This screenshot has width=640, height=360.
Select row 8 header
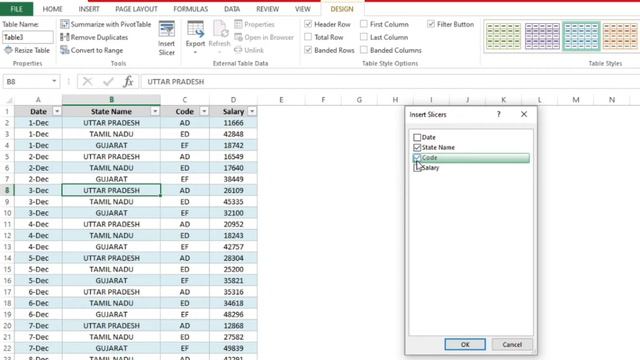7,190
